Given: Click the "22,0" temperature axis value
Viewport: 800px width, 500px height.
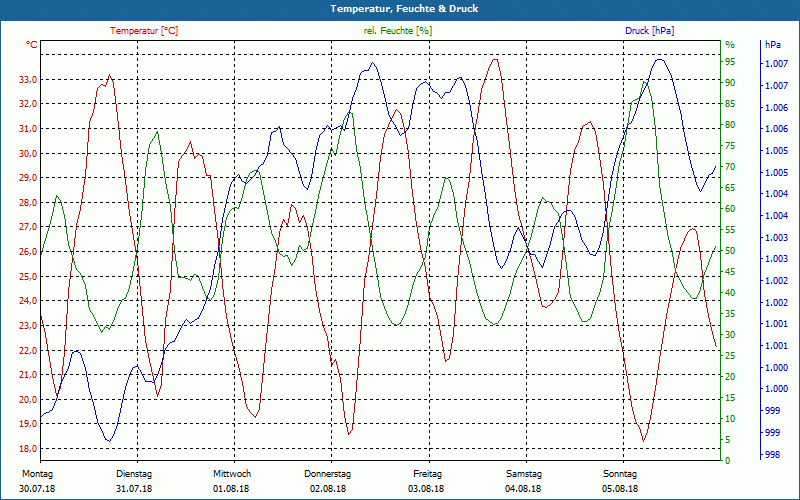Looking at the screenshot, I should pyautogui.click(x=28, y=351).
